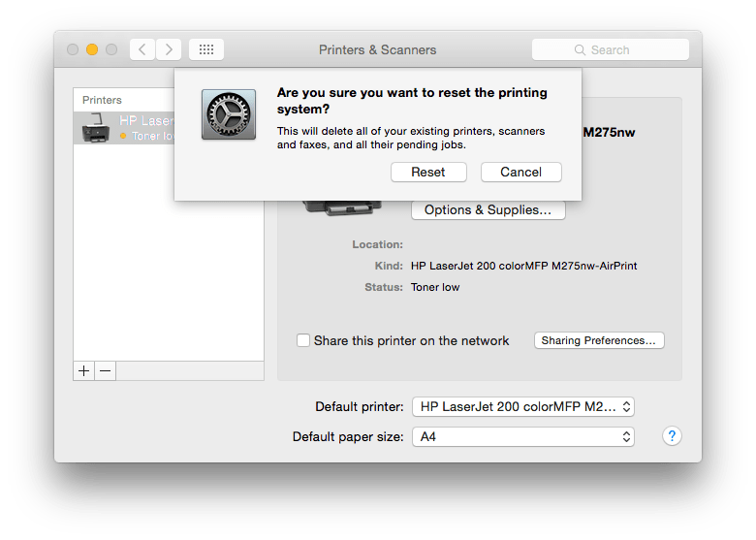Image resolution: width=756 pixels, height=540 pixels.
Task: Click the Kind value HP LaserJet 200 colorMFP M275nw-AirPrint
Action: pyautogui.click(x=523, y=266)
